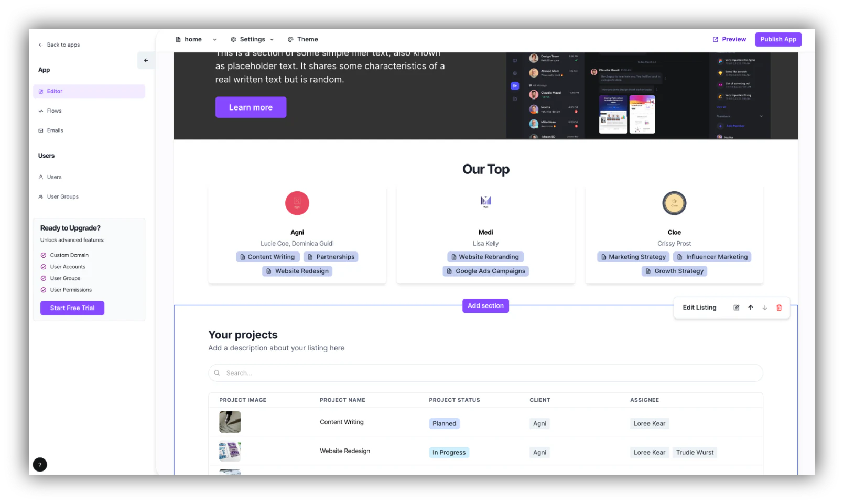Click the Website Redesign tag on the Agni card
The image size is (844, 504).
[297, 271]
